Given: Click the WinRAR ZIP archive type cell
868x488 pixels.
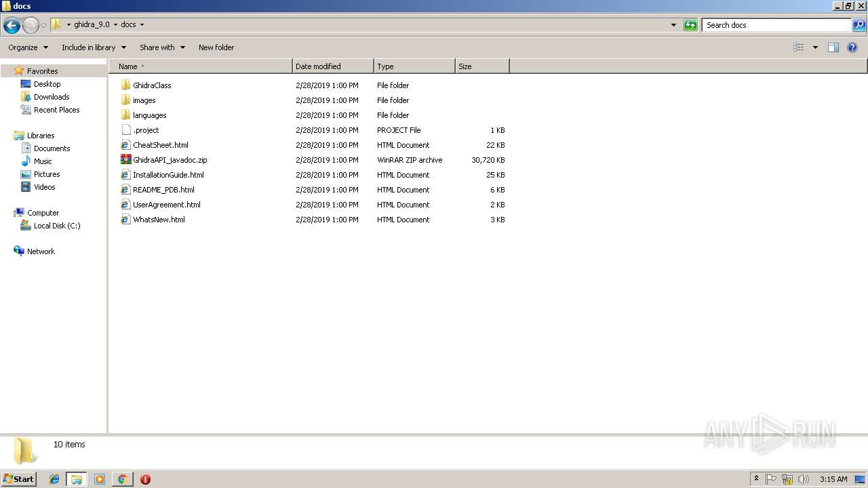Looking at the screenshot, I should (410, 160).
